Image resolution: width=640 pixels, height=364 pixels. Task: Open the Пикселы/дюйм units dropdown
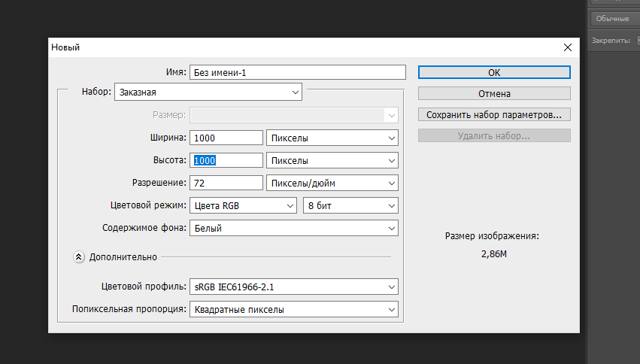pyautogui.click(x=332, y=183)
